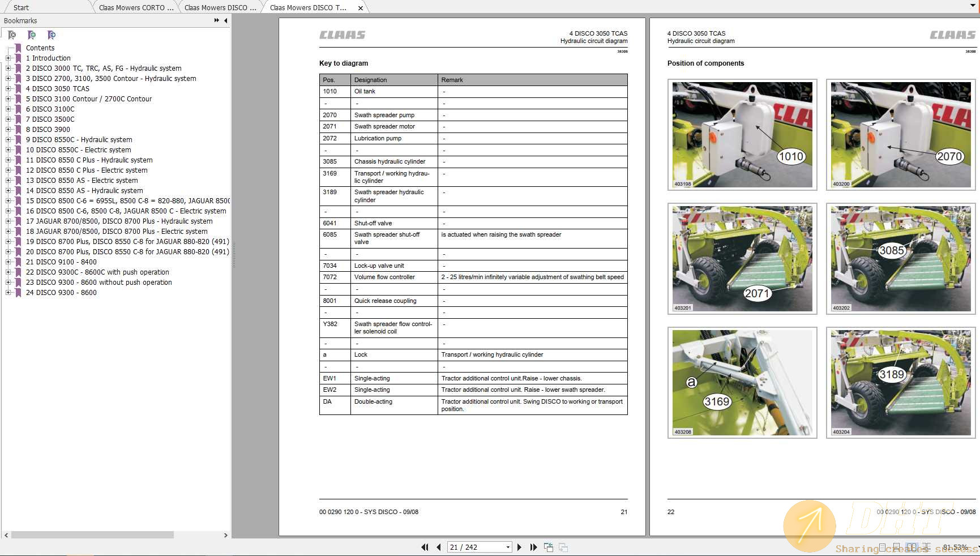The height and width of the screenshot is (556, 980).
Task: Click the bookmarks scrollbar right arrow
Action: click(x=225, y=535)
